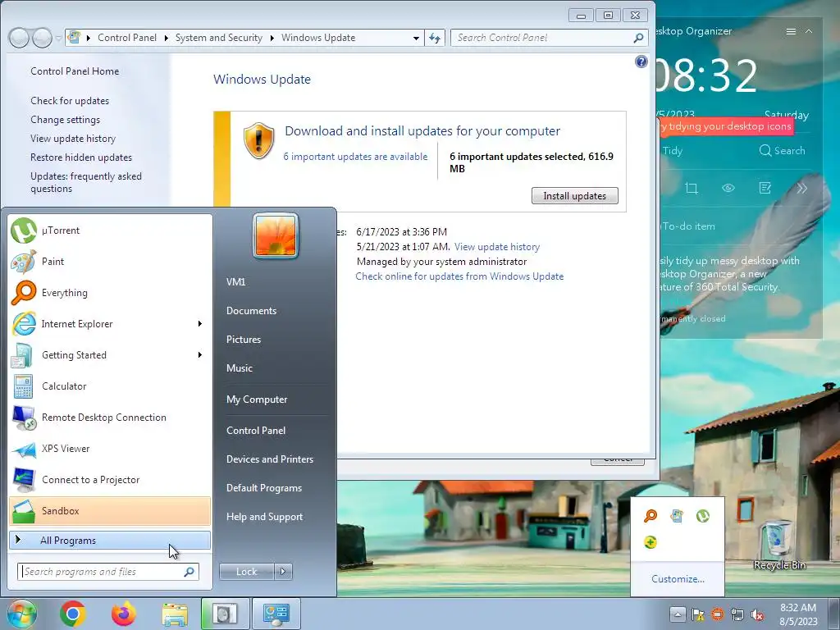840x630 pixels.
Task: Click the Control Panel taskbar button
Action: tap(276, 614)
